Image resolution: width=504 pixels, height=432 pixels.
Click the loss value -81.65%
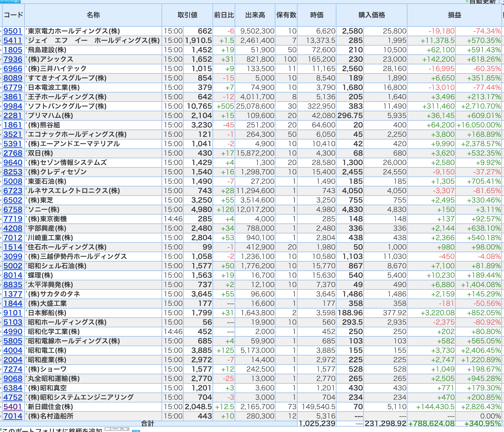tap(487, 191)
